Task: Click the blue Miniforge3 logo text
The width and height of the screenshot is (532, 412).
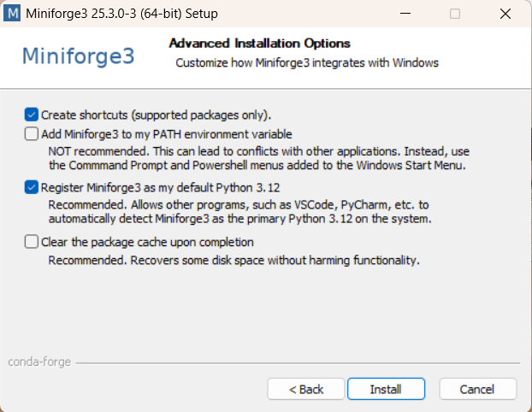Action: [x=79, y=56]
